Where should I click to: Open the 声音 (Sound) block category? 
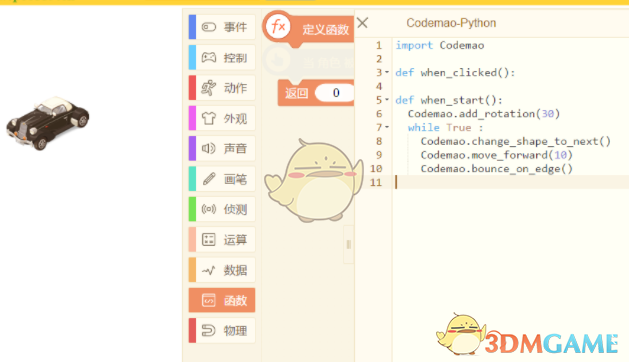coord(222,148)
